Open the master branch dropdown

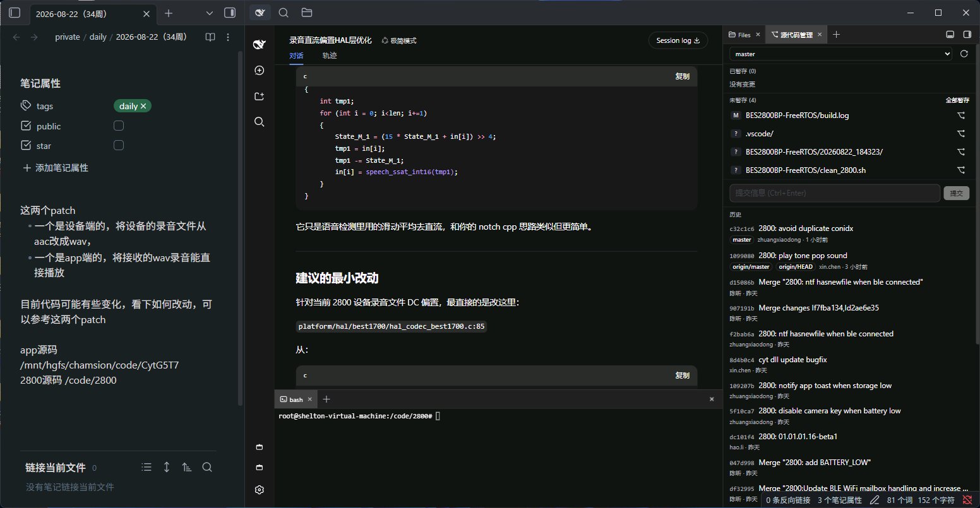[840, 54]
